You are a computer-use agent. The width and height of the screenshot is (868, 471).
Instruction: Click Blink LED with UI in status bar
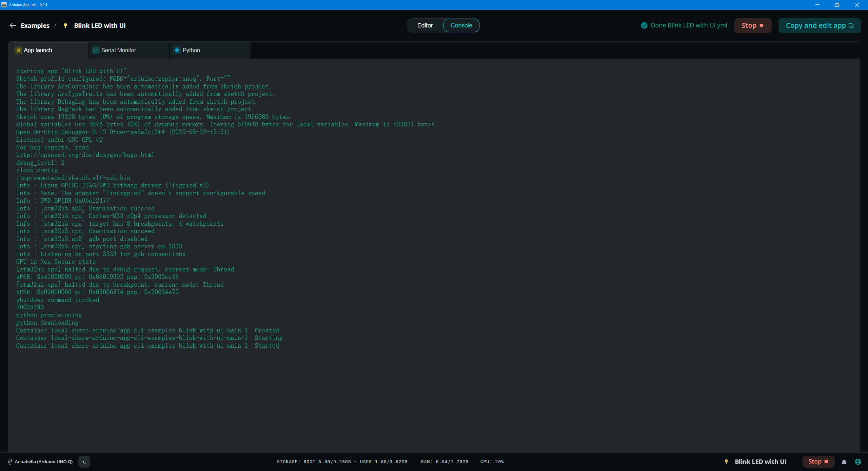[x=761, y=462]
